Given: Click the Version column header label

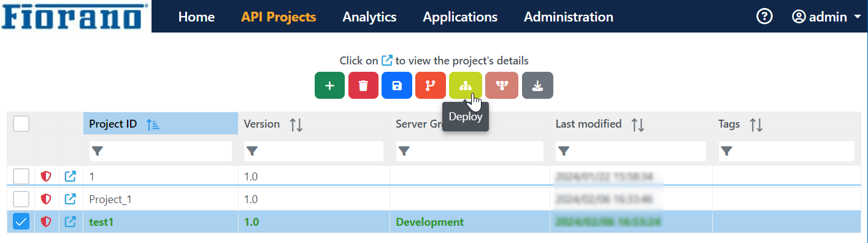Looking at the screenshot, I should 262,124.
